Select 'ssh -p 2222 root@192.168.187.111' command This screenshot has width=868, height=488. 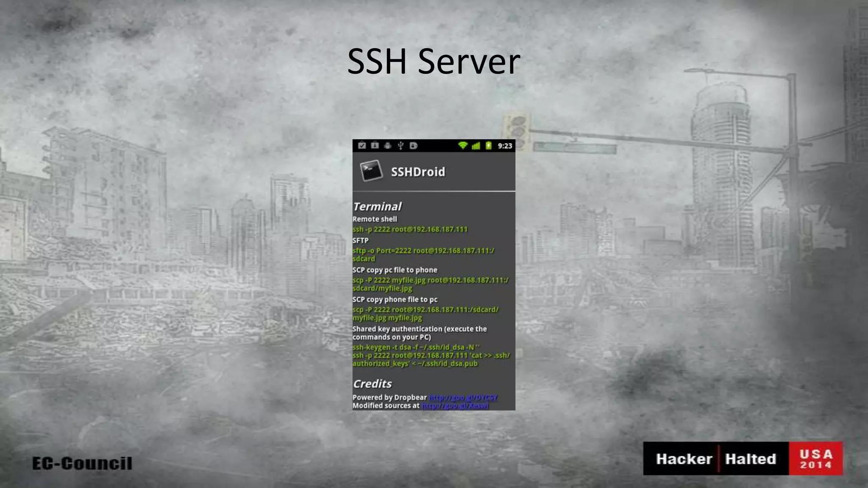click(410, 229)
